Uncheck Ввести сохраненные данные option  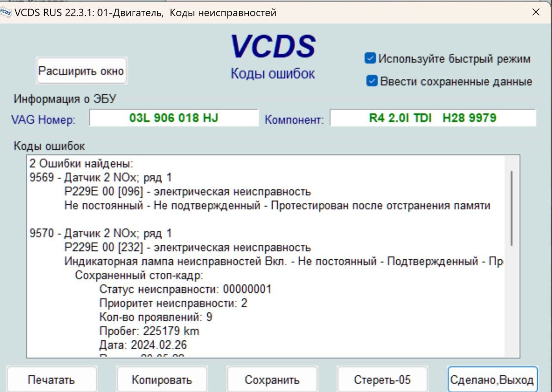click(x=372, y=81)
